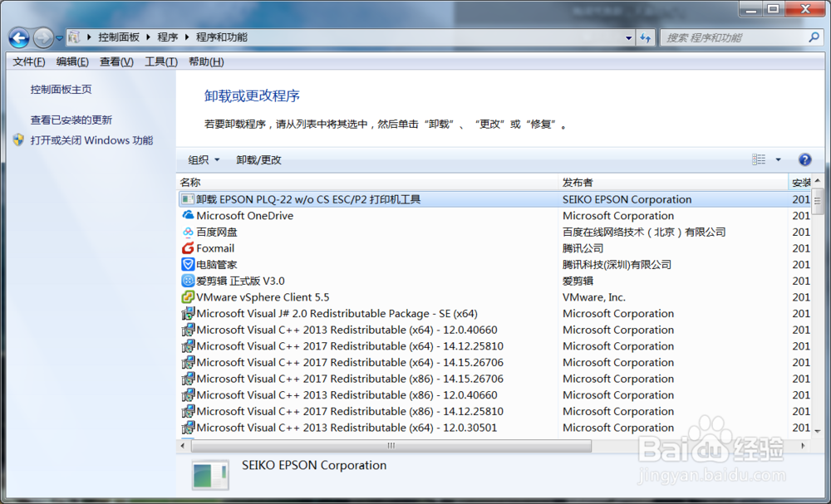The width and height of the screenshot is (831, 504).
Task: Select the 卸载 EPSON PLQ-22 打印机工具 row name
Action: [308, 199]
